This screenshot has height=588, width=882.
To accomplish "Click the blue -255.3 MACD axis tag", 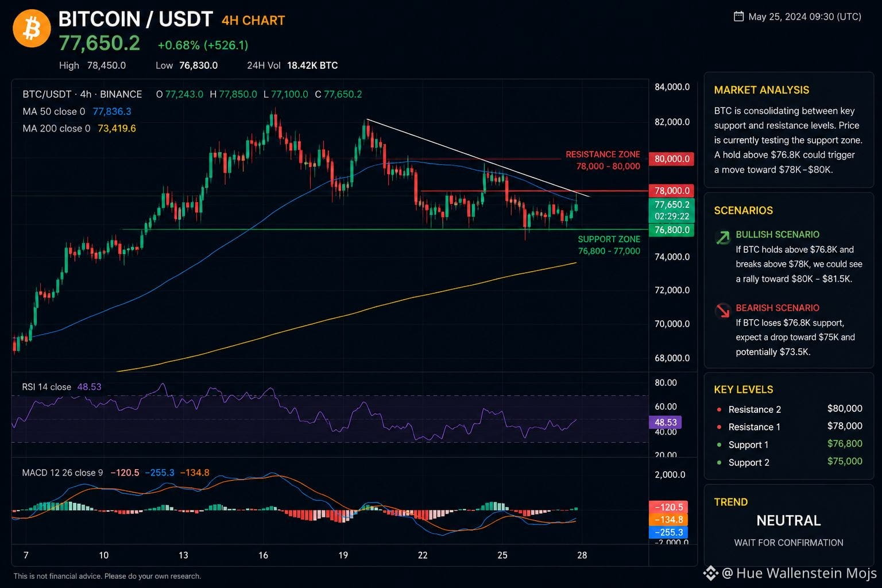I will [668, 533].
